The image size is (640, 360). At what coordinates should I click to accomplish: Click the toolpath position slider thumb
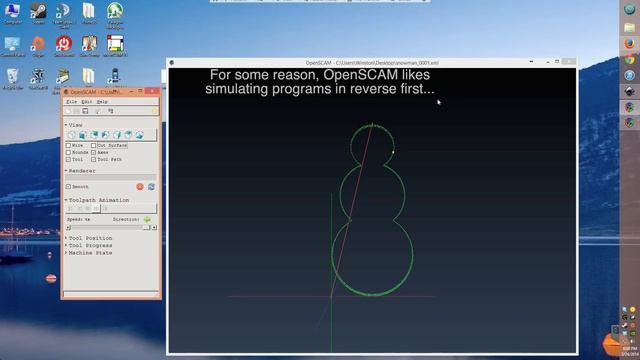(146, 227)
